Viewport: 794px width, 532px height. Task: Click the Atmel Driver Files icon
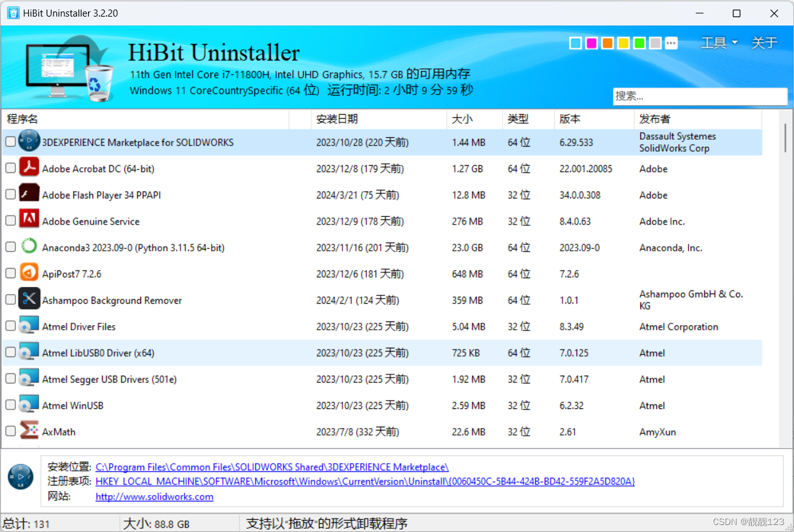tap(29, 326)
